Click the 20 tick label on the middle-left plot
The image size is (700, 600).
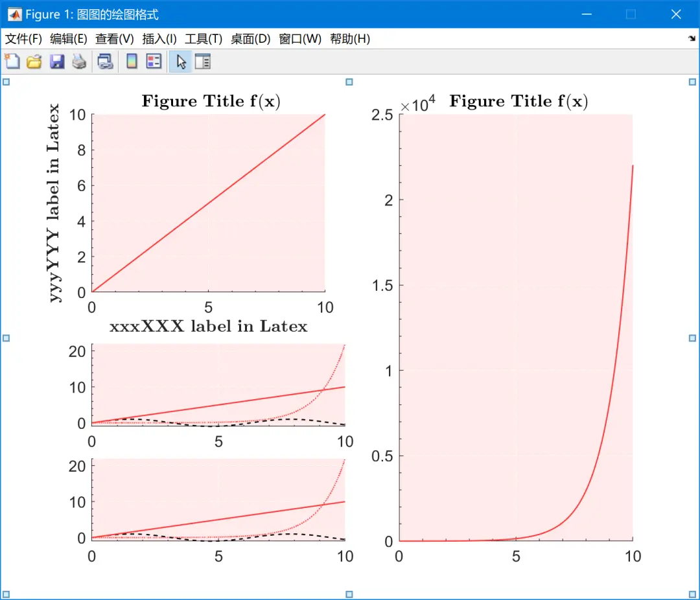[76, 351]
